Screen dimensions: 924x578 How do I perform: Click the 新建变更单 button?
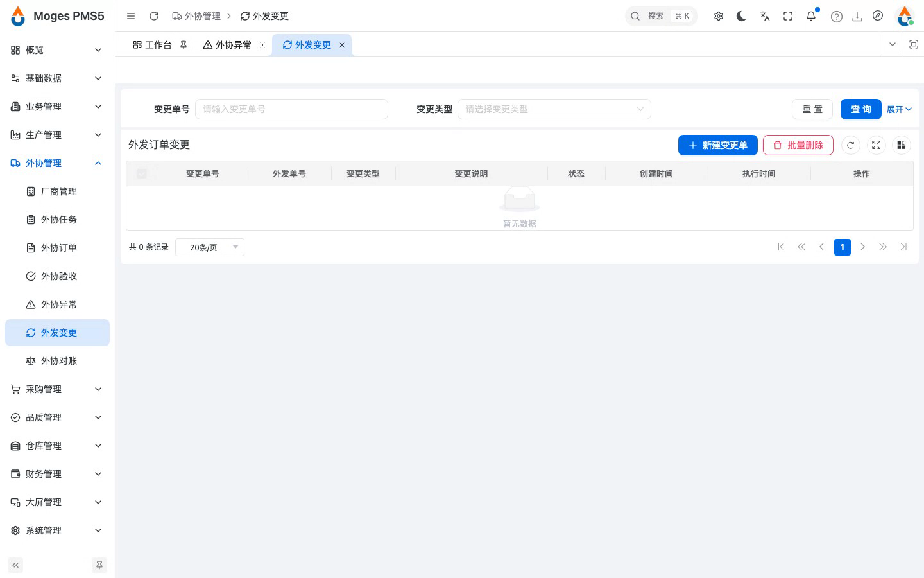click(718, 145)
